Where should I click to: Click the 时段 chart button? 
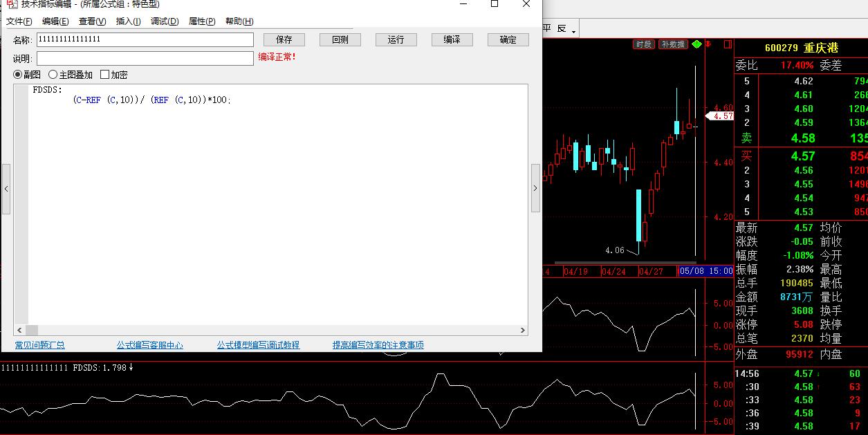tap(644, 44)
